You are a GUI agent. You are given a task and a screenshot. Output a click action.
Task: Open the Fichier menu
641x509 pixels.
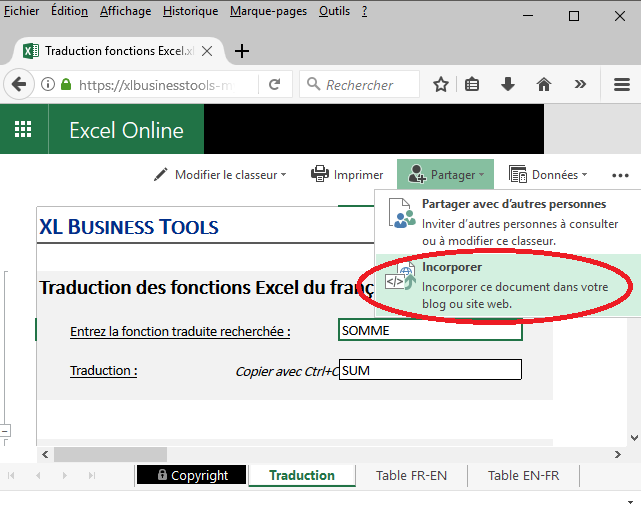click(21, 11)
